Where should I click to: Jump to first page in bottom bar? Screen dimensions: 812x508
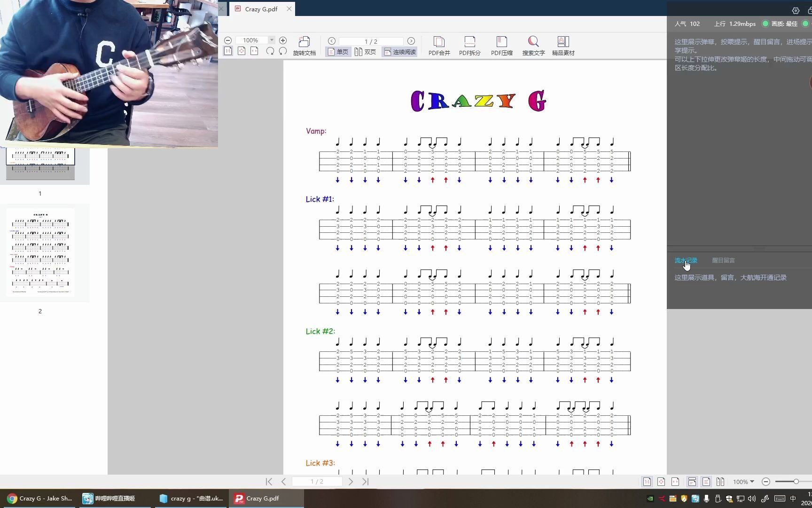coord(269,481)
